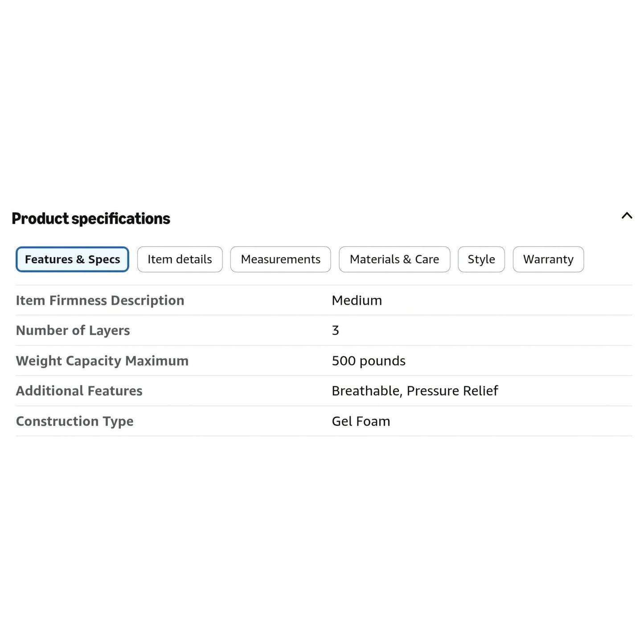Collapse the Product specifications section chevron
The image size is (644, 644).
coord(627,216)
